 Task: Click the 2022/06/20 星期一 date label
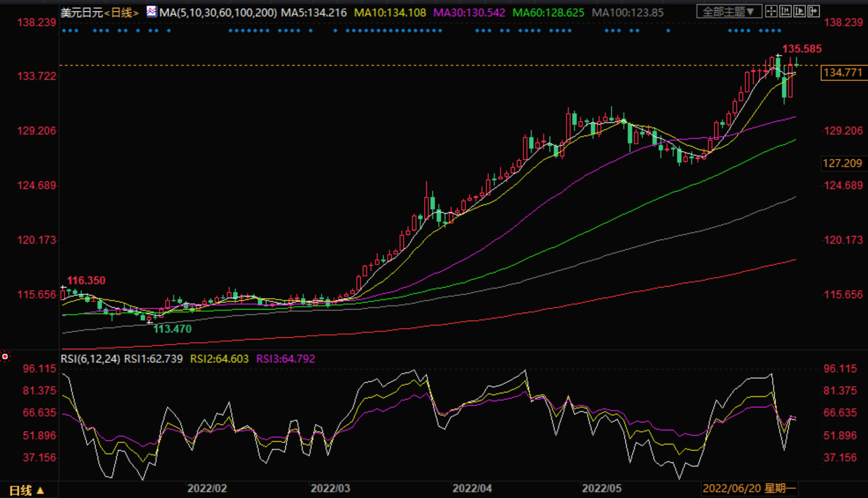pyautogui.click(x=749, y=489)
